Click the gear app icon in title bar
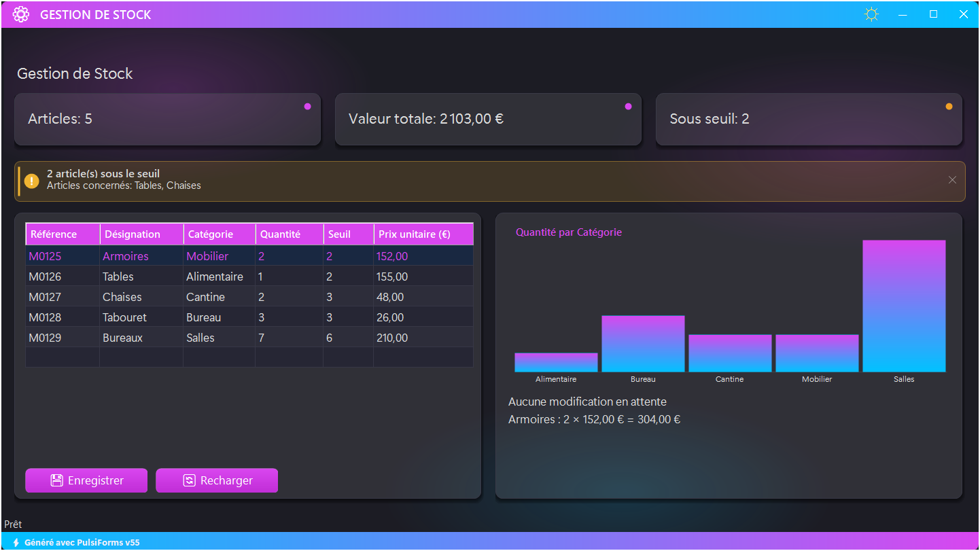The height and width of the screenshot is (551, 980). tap(21, 14)
